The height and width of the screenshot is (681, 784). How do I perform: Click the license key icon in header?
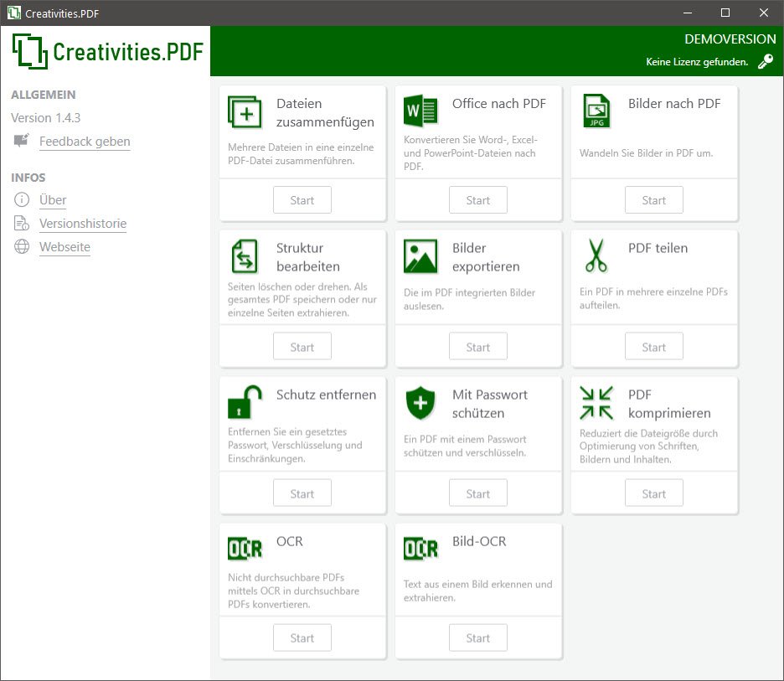pos(765,62)
